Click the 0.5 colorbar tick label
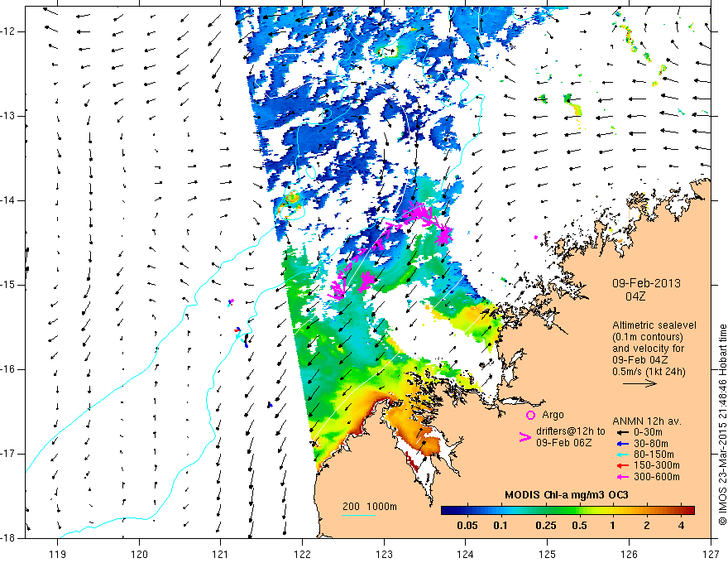The image size is (728, 563). 579,526
